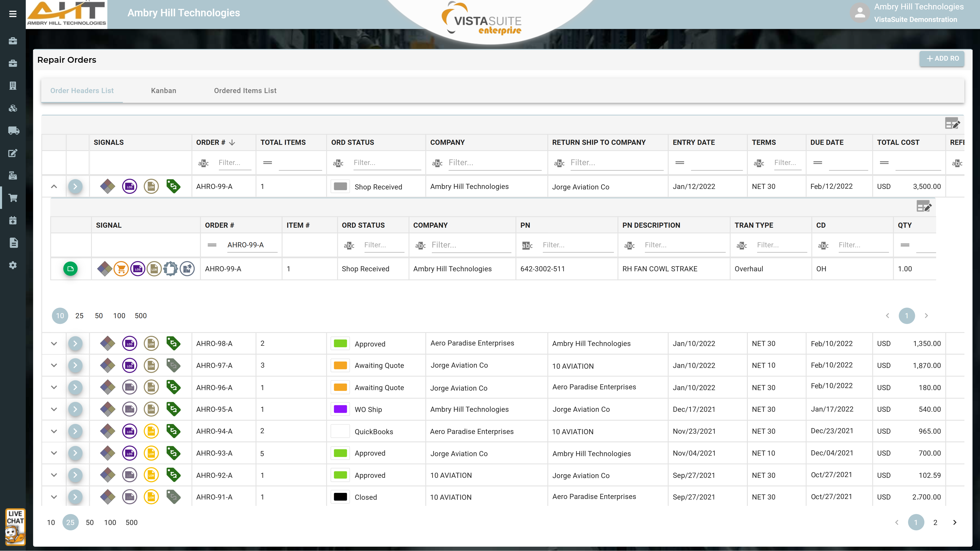Click the yellow LOR signal on AHRO-94-A
The height and width of the screenshot is (551, 980).
click(x=151, y=432)
